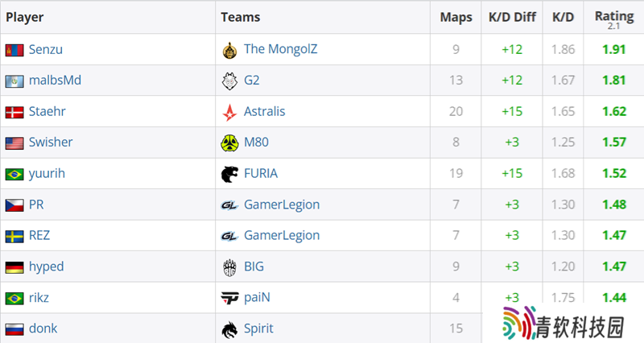Sort table by K/D Diff header
The height and width of the screenshot is (343, 644).
(512, 17)
